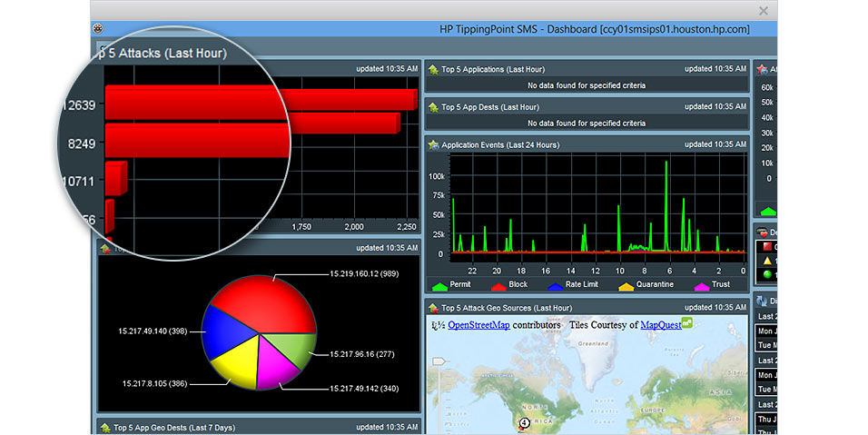Click the Top 5 App Geo Dests icon

pos(105,427)
